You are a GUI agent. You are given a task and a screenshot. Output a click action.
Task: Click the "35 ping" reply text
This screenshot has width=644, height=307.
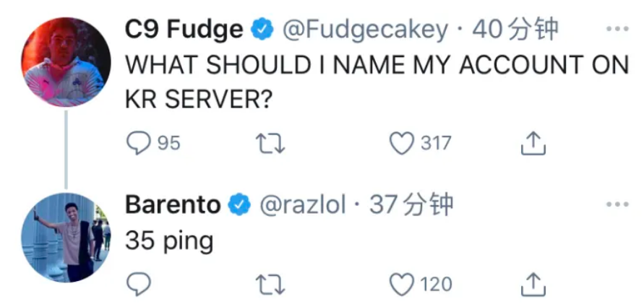click(x=169, y=240)
